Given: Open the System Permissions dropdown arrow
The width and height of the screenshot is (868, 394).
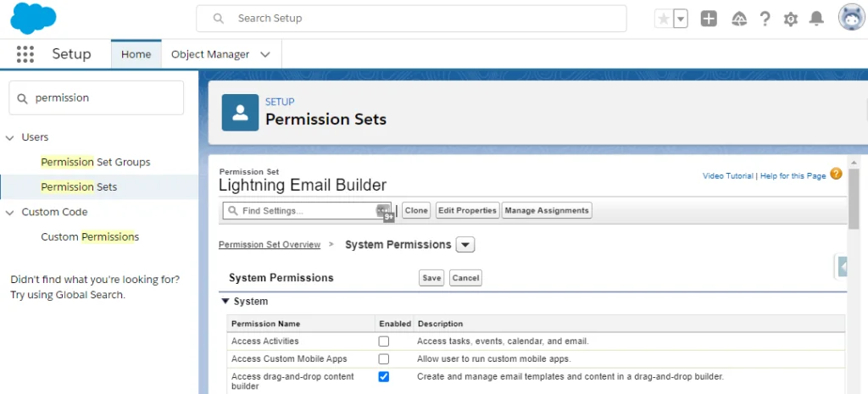Looking at the screenshot, I should coord(465,245).
